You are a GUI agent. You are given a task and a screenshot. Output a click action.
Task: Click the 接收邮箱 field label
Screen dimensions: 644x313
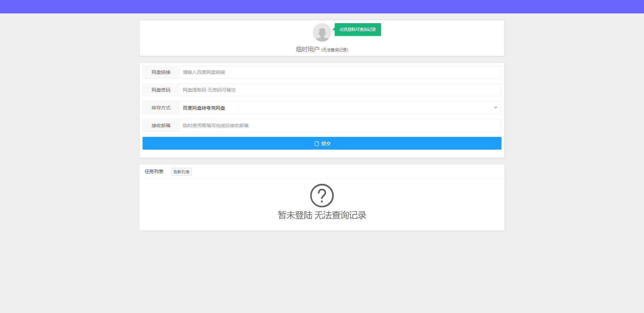point(161,125)
